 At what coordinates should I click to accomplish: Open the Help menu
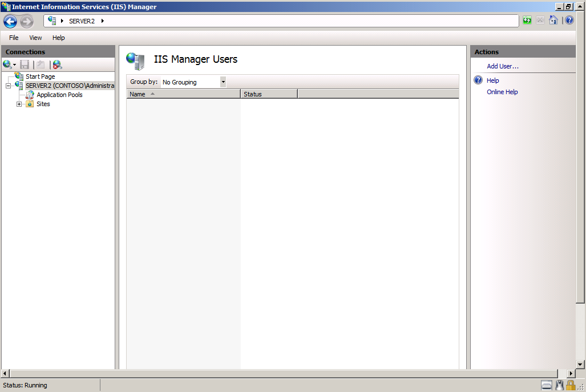coord(58,38)
